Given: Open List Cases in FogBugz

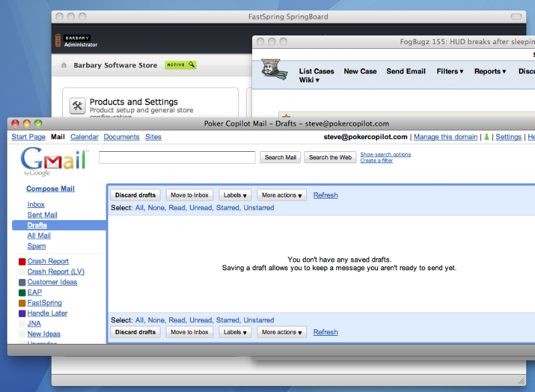Looking at the screenshot, I should pos(316,72).
